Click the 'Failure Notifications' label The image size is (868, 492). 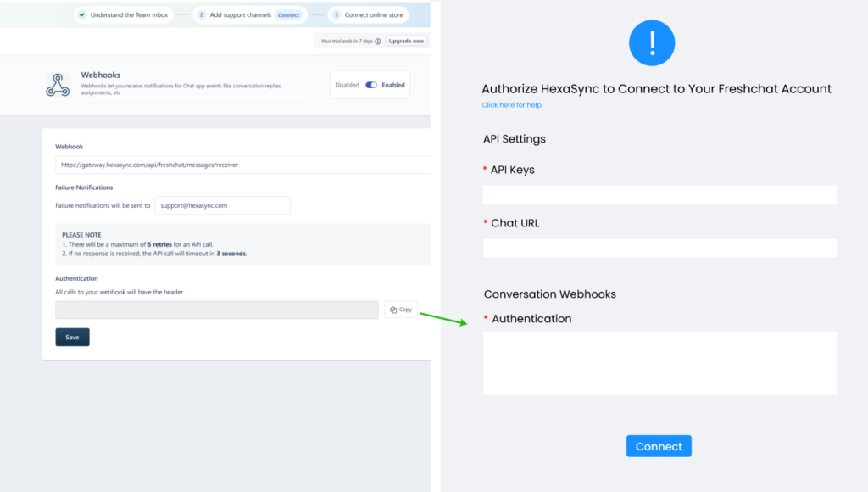pyautogui.click(x=84, y=187)
